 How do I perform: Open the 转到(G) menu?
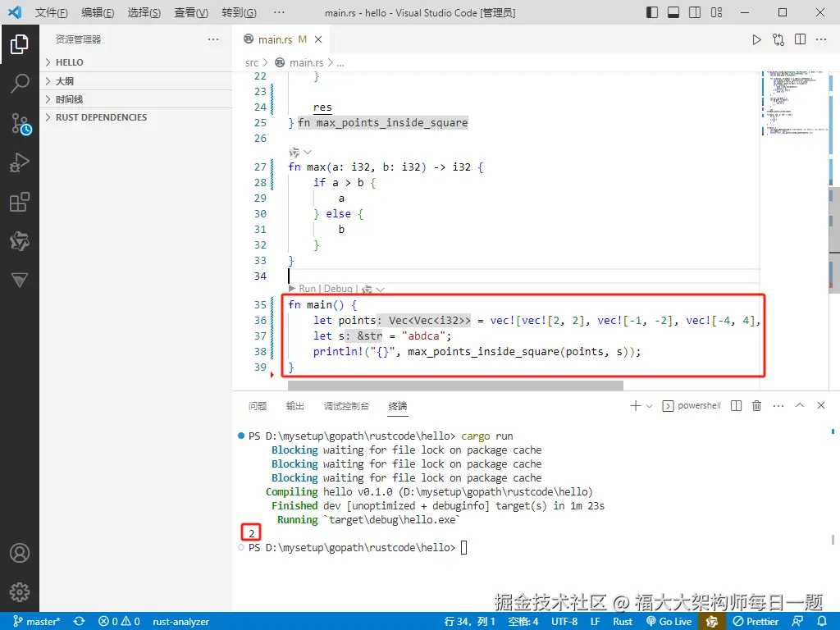(239, 12)
